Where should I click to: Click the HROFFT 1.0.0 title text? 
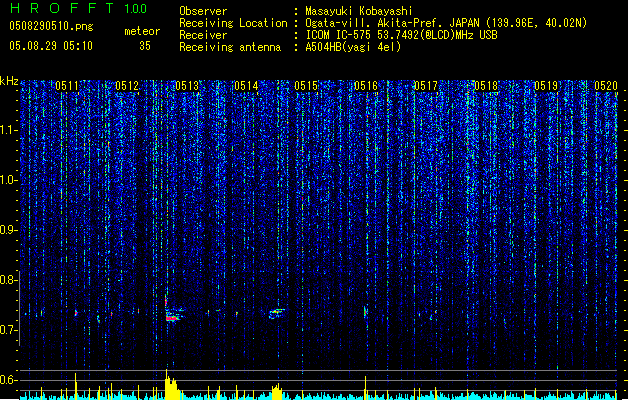point(79,8)
